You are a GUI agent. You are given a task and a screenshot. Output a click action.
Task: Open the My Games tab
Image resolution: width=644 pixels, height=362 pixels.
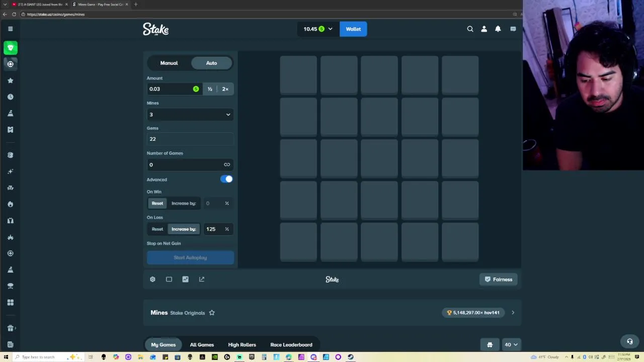coord(164,345)
